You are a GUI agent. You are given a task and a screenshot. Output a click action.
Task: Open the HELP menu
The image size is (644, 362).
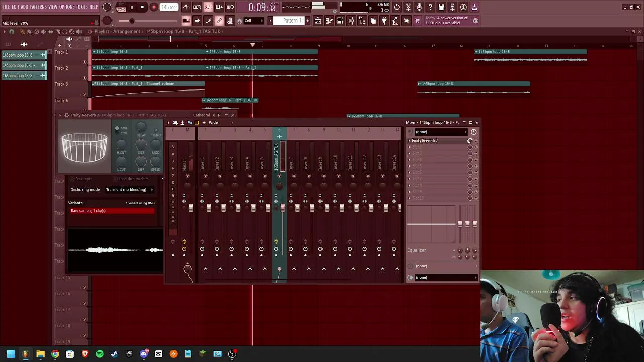[x=94, y=7]
